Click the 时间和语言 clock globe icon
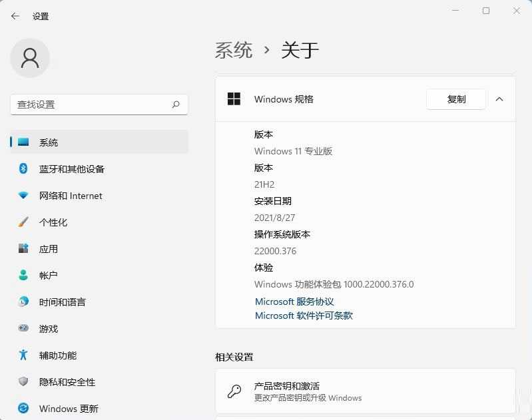 pos(23,302)
